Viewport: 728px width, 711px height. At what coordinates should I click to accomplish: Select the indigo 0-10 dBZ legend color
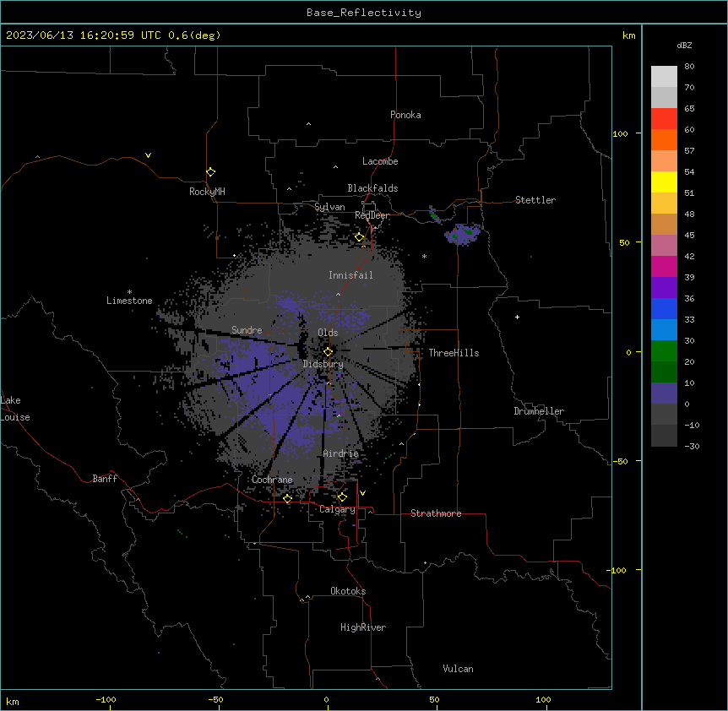click(x=664, y=393)
